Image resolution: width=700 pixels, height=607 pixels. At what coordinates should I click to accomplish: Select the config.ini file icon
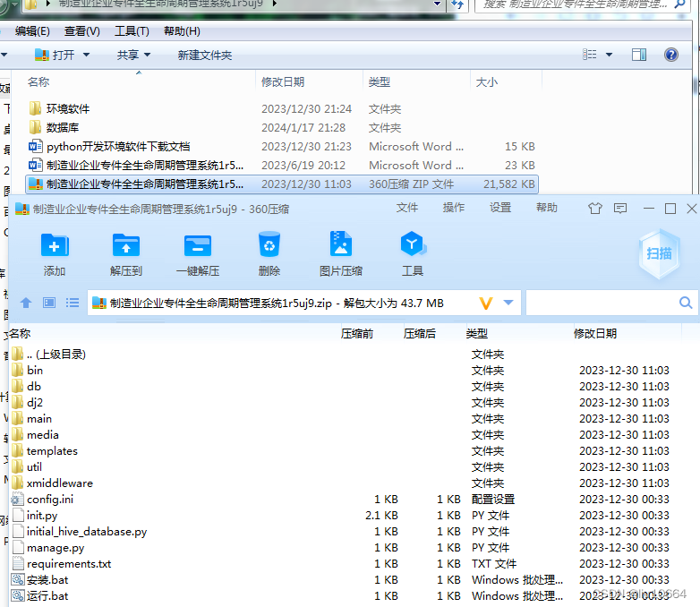point(18,499)
